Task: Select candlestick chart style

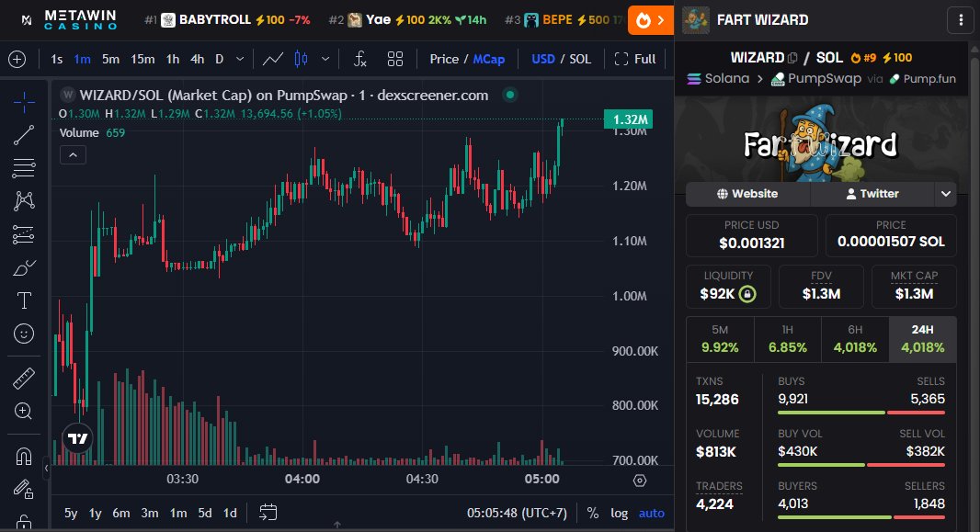Action: [x=302, y=60]
